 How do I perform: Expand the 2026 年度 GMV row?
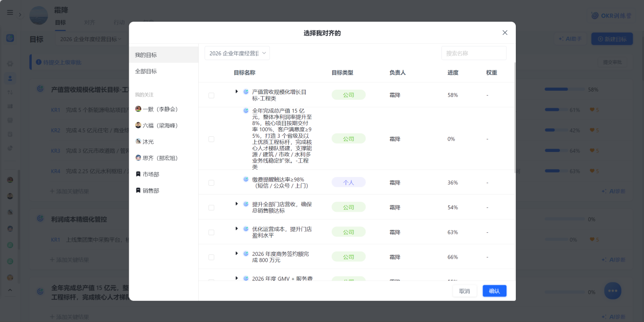tap(237, 278)
